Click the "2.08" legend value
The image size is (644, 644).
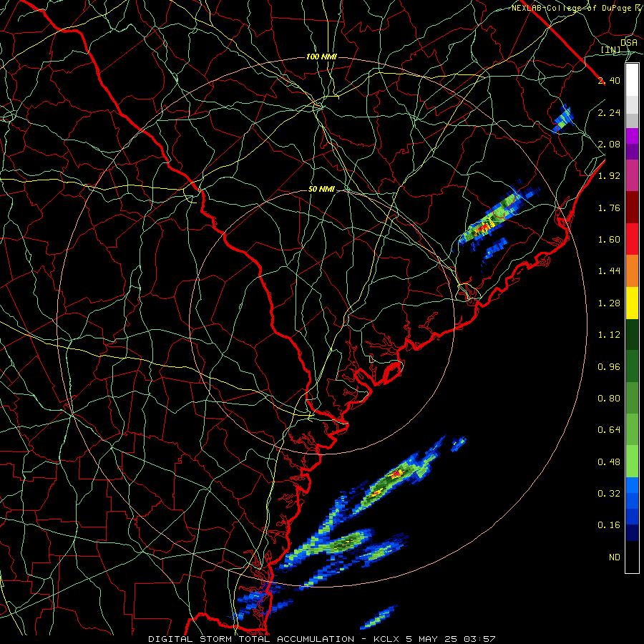pos(609,144)
